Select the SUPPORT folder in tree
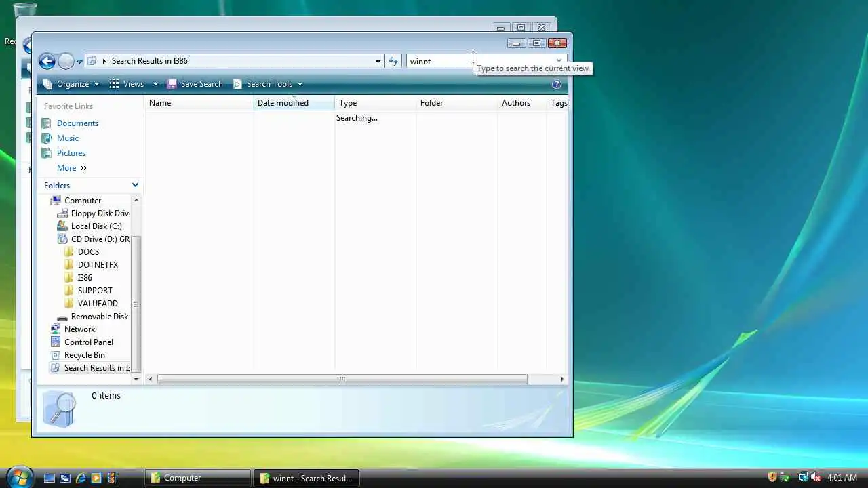 click(x=95, y=291)
